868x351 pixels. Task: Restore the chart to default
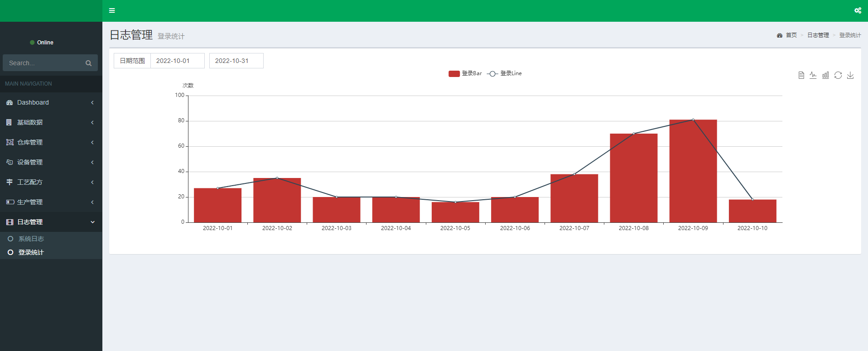pos(838,75)
